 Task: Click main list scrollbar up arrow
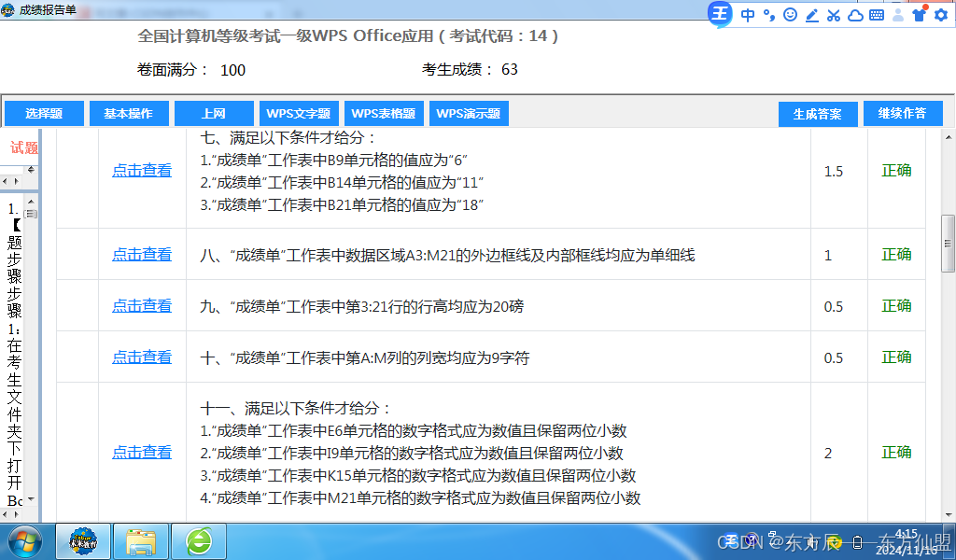pyautogui.click(x=949, y=138)
